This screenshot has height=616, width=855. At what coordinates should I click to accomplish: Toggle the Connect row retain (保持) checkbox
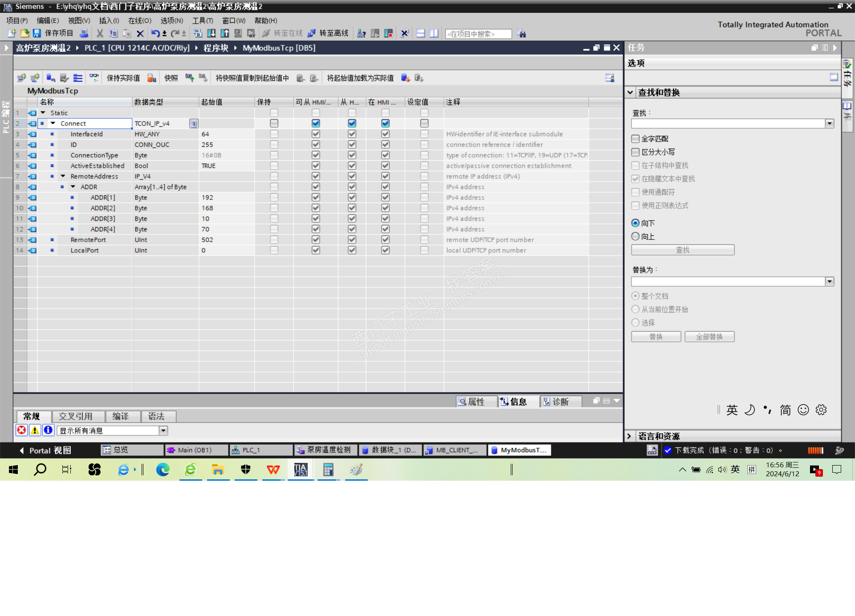coord(274,123)
